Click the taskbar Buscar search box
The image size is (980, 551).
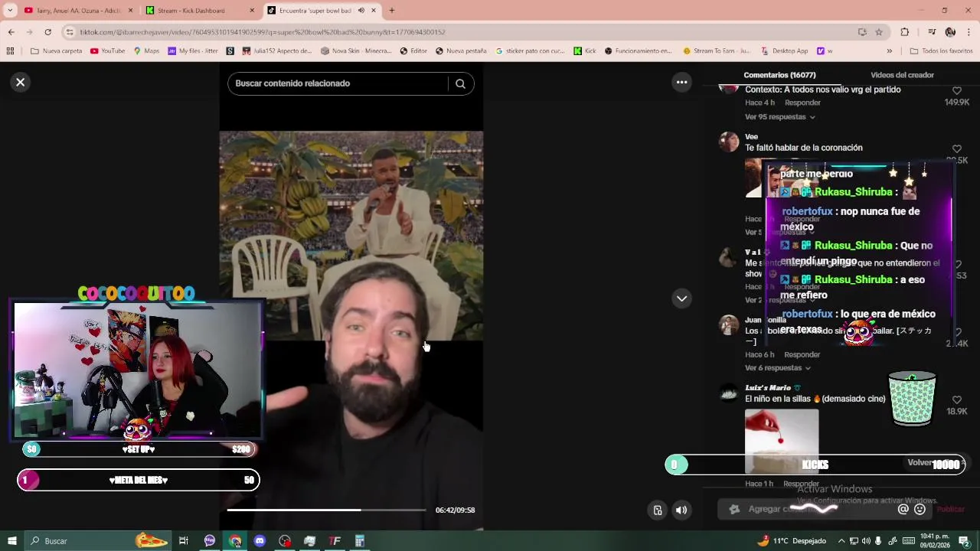(98, 541)
